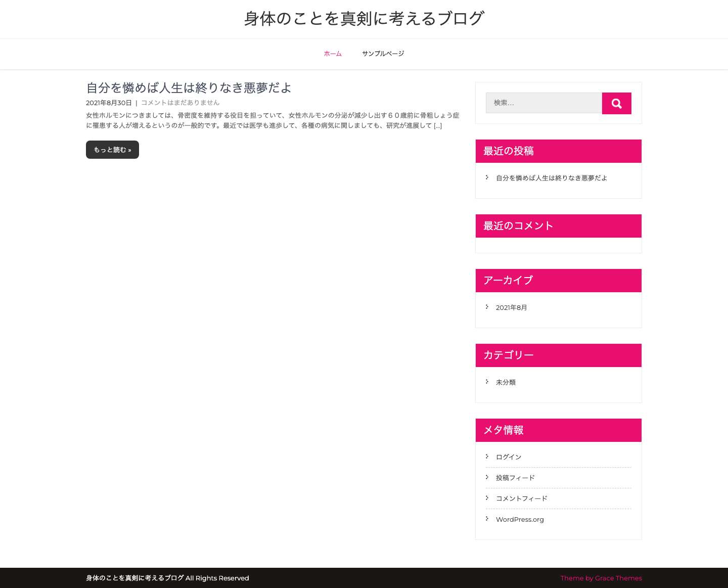Click the コメントフィード link

(521, 499)
